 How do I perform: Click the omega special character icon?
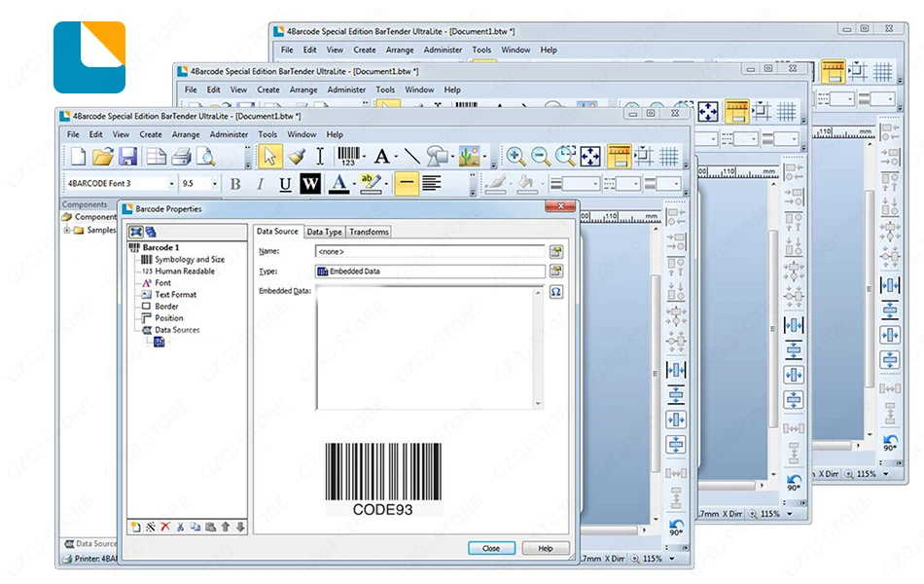tap(555, 292)
